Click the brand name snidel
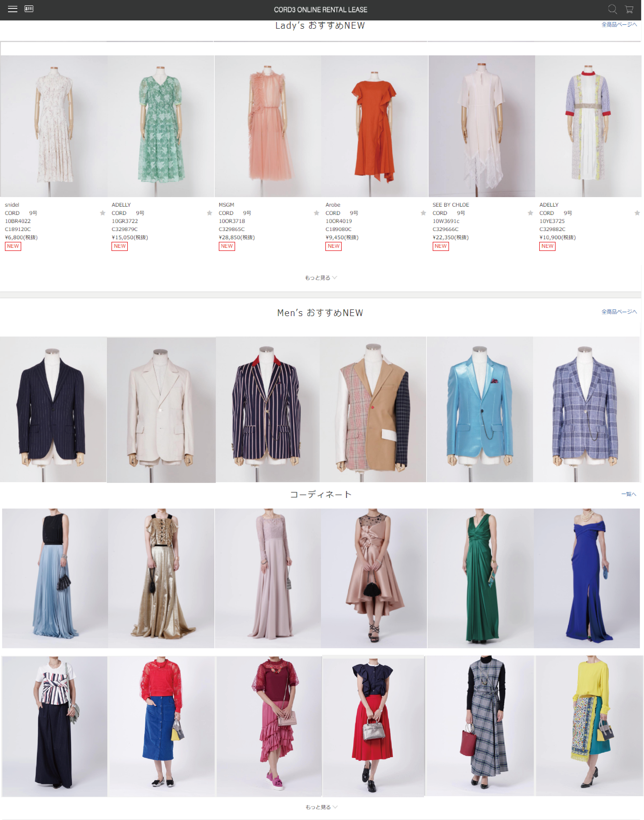 coord(12,205)
